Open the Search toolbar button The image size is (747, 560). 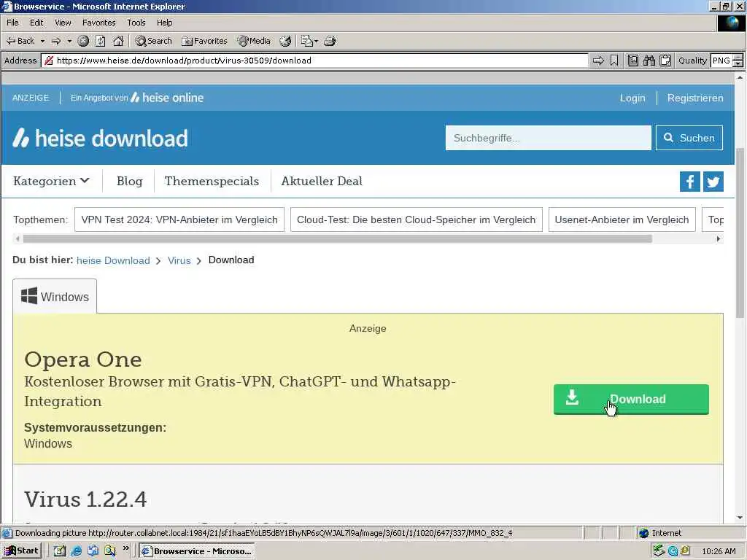pyautogui.click(x=153, y=41)
